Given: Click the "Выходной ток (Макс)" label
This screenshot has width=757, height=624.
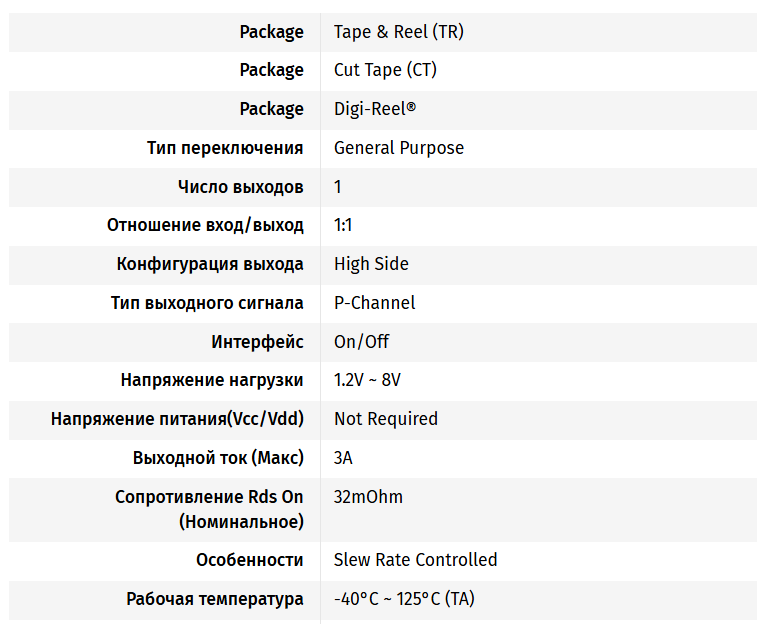Looking at the screenshot, I should click(218, 458).
